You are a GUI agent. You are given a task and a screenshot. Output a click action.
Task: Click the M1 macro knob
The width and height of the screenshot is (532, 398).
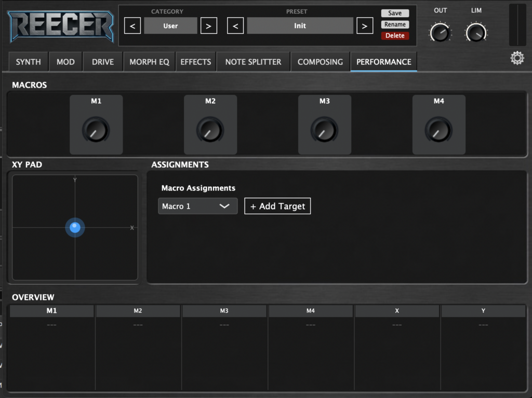coord(96,130)
